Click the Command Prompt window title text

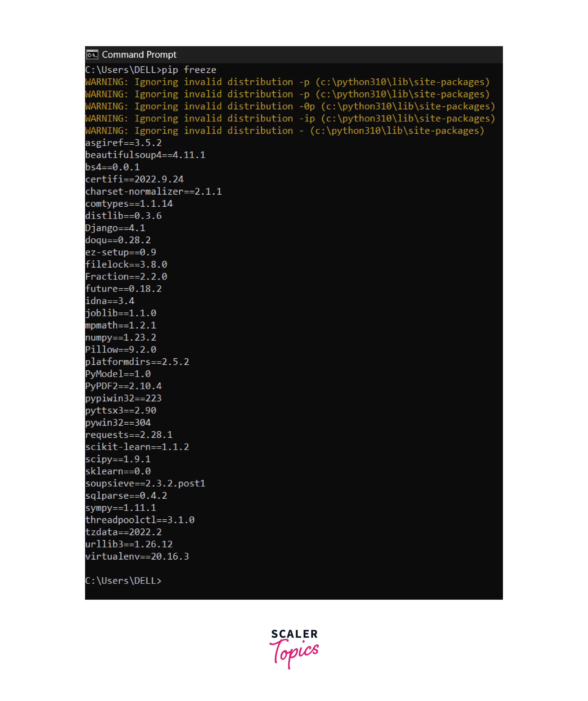click(139, 54)
